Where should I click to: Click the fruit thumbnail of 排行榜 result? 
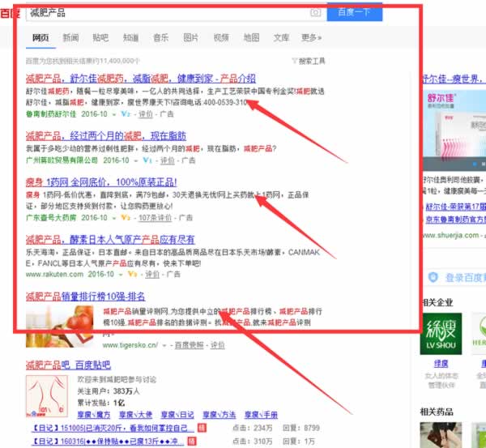click(59, 326)
